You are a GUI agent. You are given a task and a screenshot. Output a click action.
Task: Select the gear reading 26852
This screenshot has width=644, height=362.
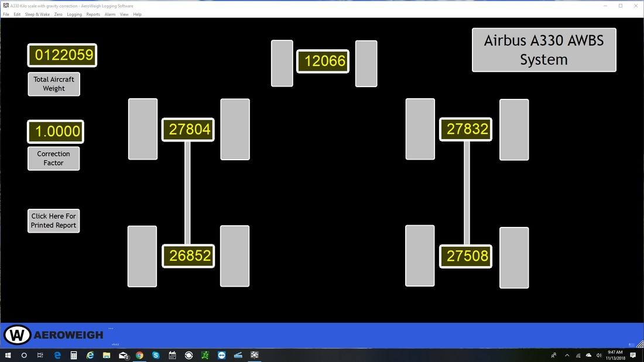point(189,256)
